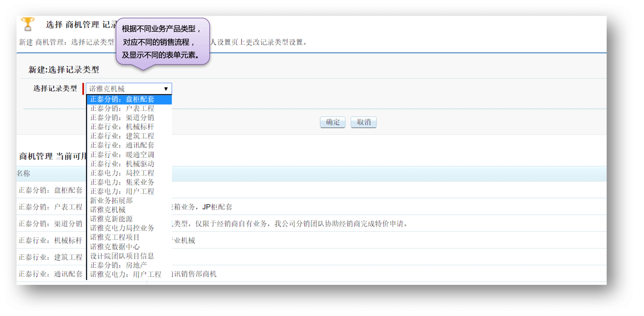Click the 新建:选择记录类型 section heading
This screenshot has height=316, width=644.
click(x=64, y=70)
